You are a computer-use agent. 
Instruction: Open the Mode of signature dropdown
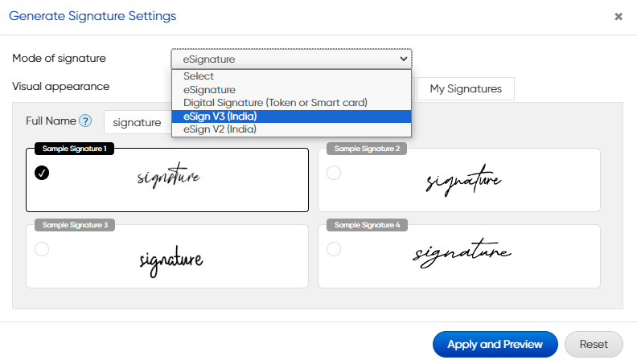291,59
